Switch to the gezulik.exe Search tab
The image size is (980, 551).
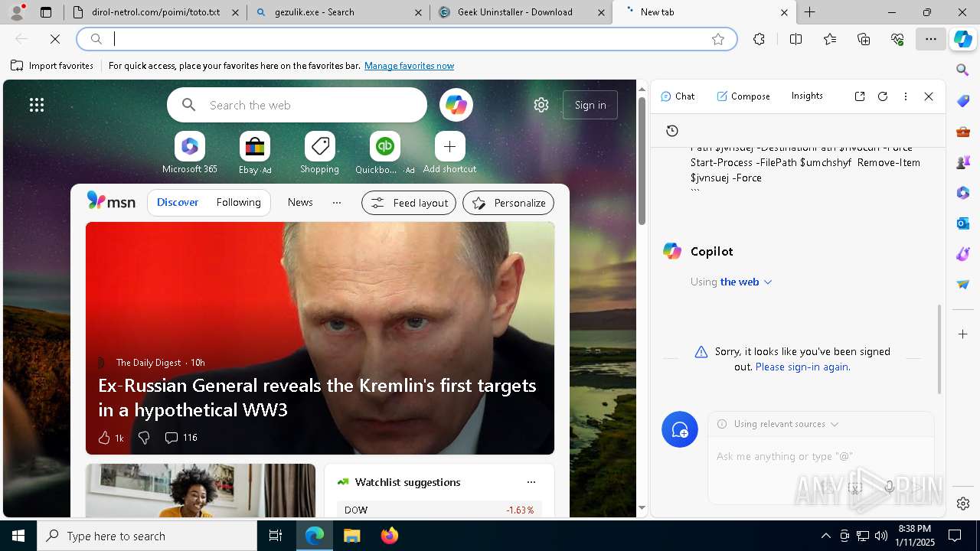[x=338, y=12]
